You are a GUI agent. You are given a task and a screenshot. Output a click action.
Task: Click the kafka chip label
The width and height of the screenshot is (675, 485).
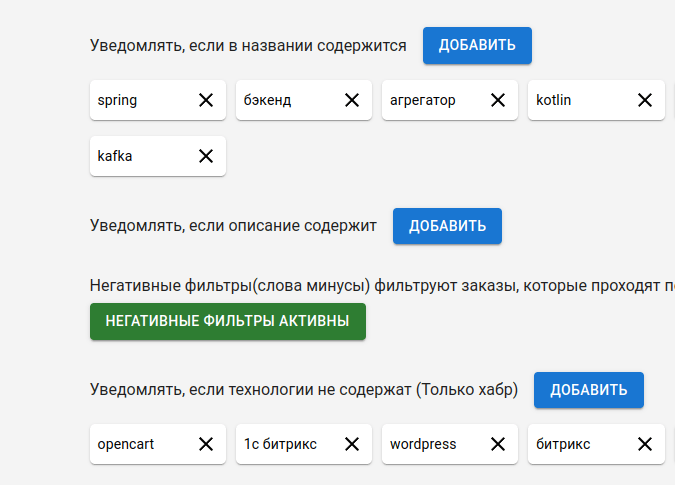(115, 156)
